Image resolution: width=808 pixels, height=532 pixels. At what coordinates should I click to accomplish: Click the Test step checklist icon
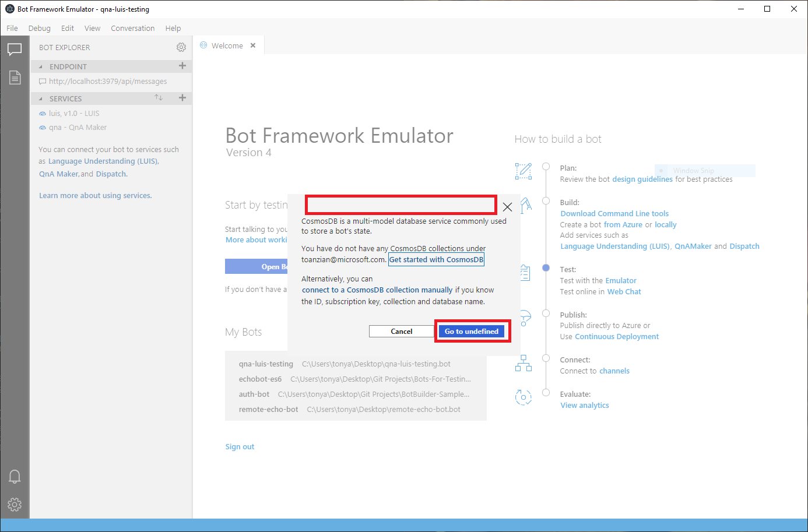(x=525, y=272)
